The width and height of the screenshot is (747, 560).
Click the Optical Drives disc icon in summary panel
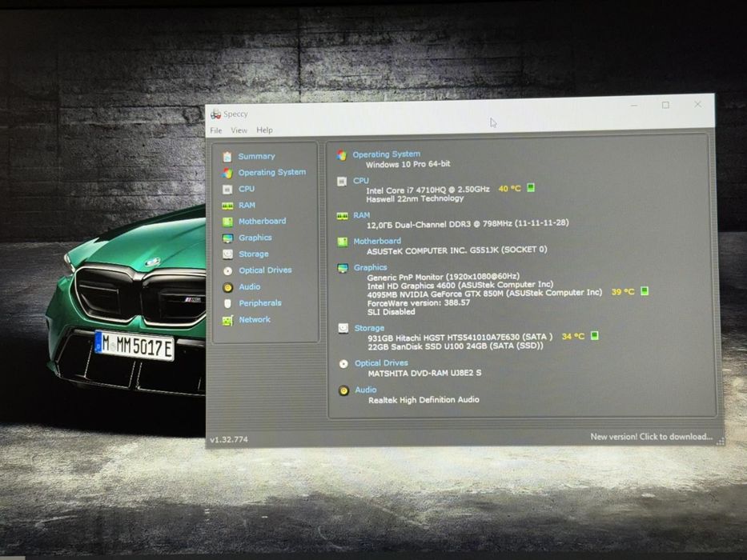coord(343,364)
